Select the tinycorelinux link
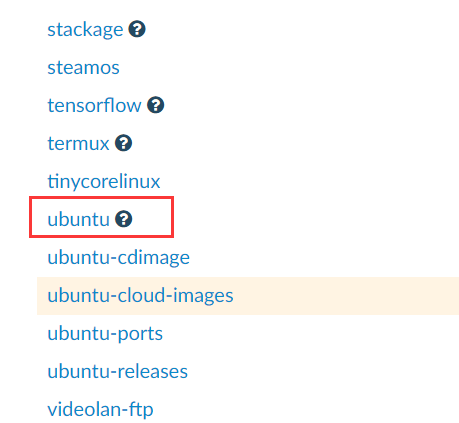The width and height of the screenshot is (459, 423). click(104, 182)
